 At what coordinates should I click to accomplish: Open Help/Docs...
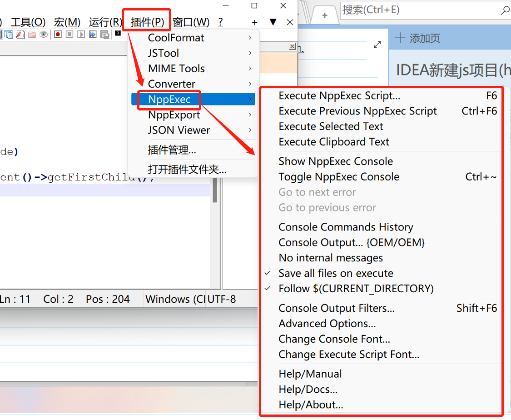tap(308, 389)
